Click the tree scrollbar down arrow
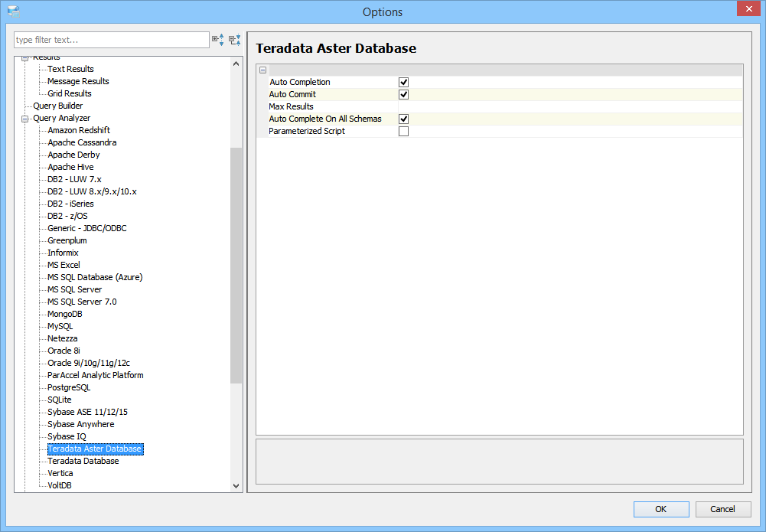This screenshot has height=532, width=766. click(236, 485)
